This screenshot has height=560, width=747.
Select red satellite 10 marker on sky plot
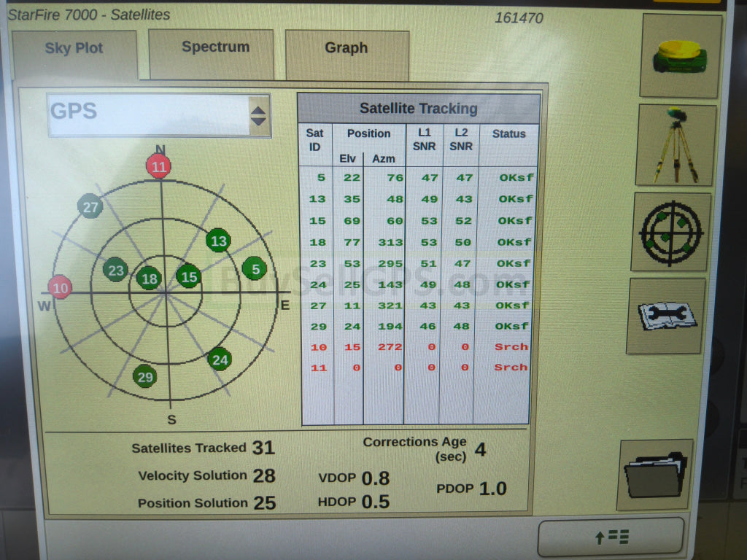[x=60, y=287]
